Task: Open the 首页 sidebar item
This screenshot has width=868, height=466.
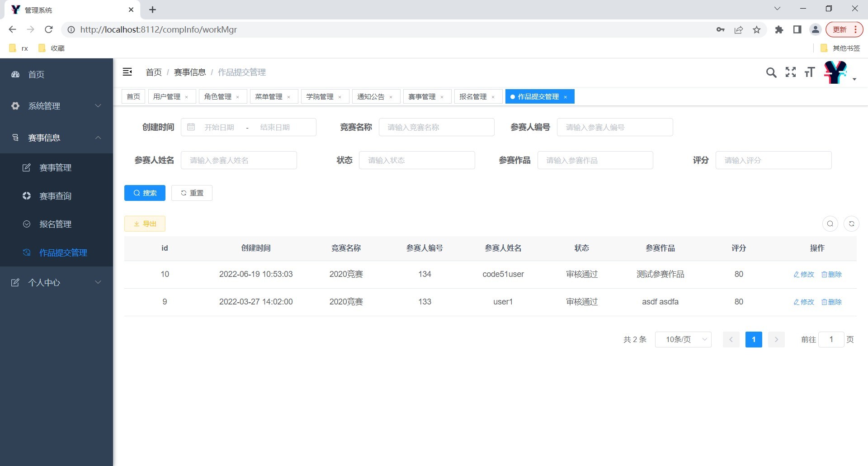Action: [x=57, y=74]
